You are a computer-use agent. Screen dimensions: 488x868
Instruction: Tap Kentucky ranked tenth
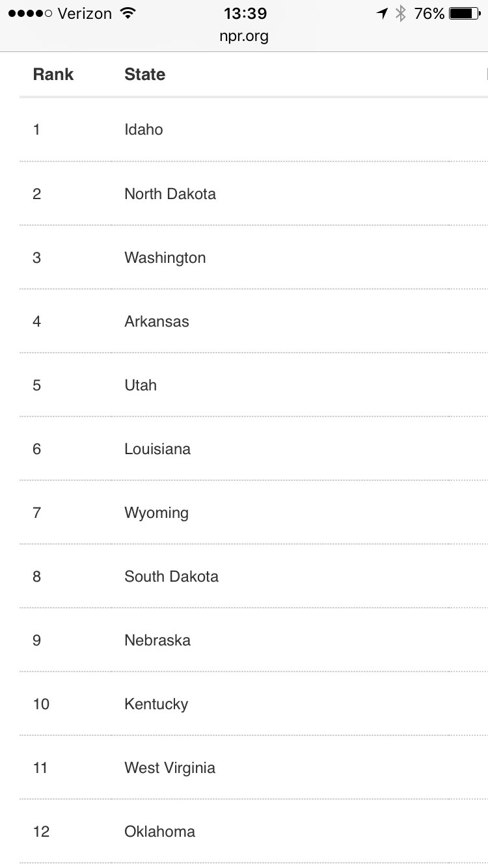pos(156,704)
